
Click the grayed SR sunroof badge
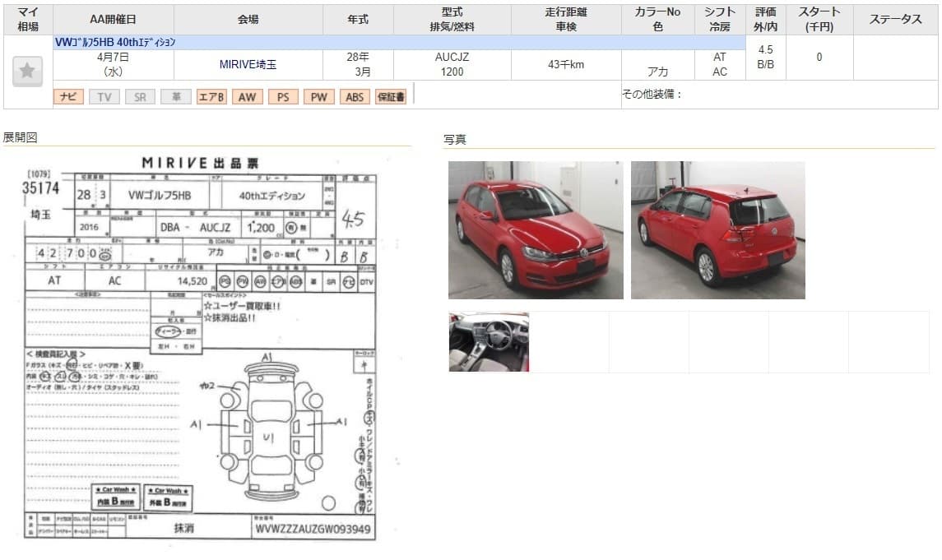140,97
